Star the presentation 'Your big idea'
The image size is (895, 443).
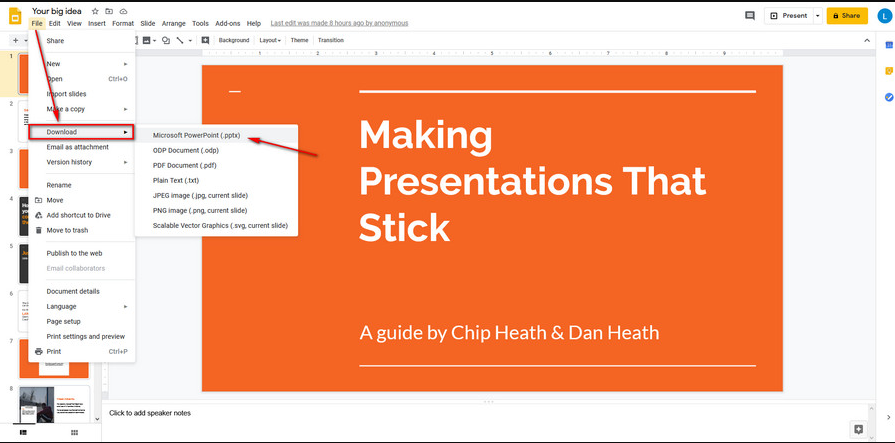(95, 11)
